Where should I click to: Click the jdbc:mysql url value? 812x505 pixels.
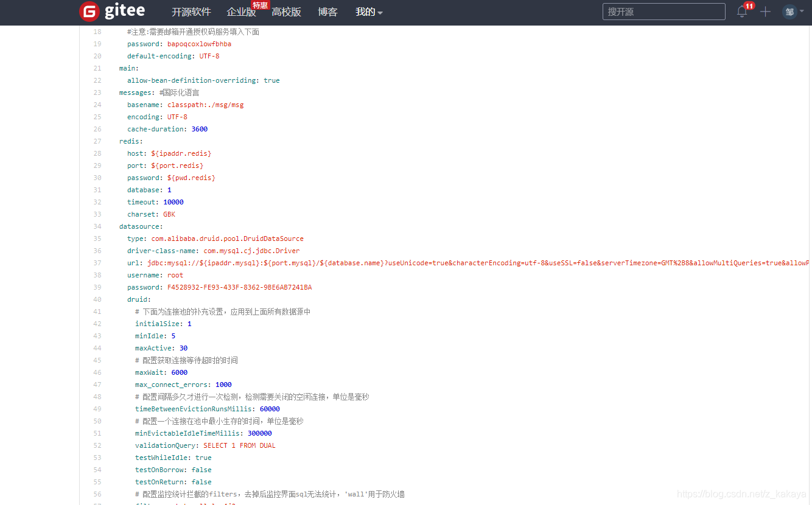(x=479, y=263)
